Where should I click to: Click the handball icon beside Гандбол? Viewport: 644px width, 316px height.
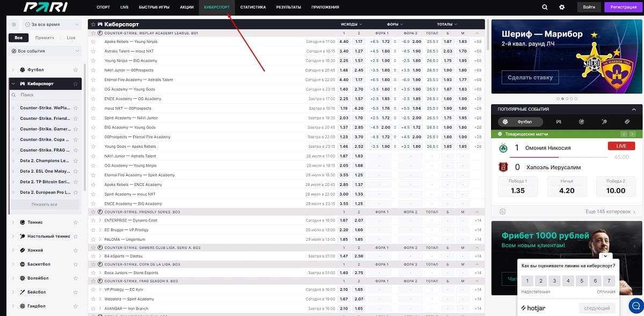pyautogui.click(x=23, y=306)
